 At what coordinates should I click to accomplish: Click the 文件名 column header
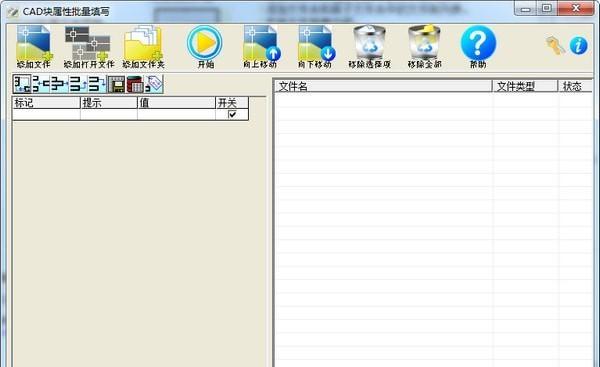[383, 86]
